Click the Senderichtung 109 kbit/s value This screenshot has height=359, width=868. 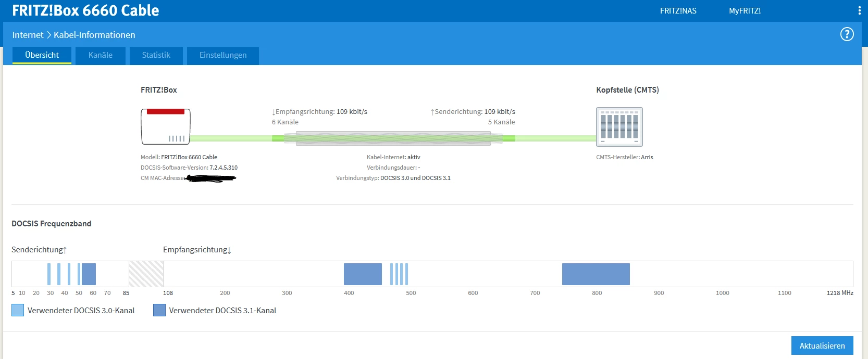[x=500, y=112]
